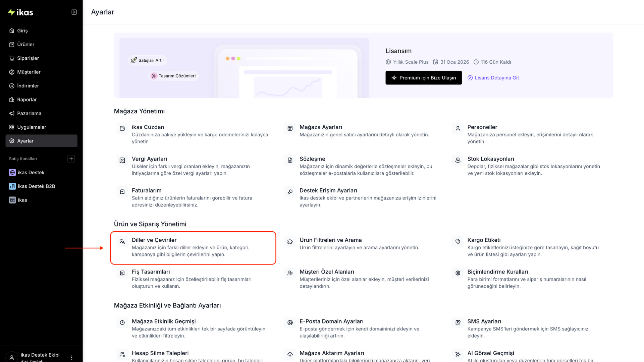The width and height of the screenshot is (644, 362).
Task: Select the Ayarlar sidebar item
Action: (41, 141)
